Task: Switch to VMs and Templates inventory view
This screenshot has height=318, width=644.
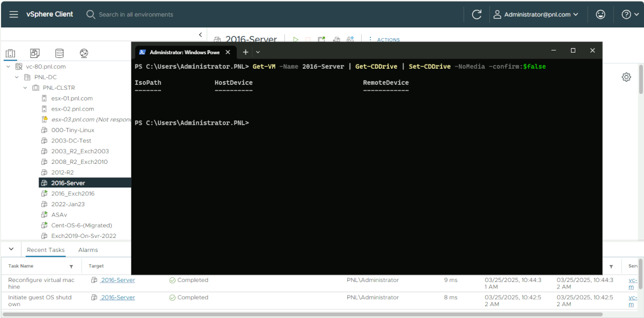Action: pyautogui.click(x=35, y=53)
